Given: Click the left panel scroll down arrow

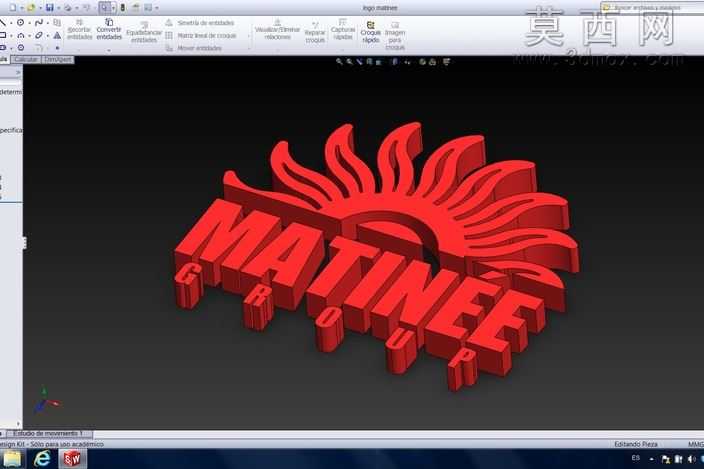Looking at the screenshot, I should [18, 423].
